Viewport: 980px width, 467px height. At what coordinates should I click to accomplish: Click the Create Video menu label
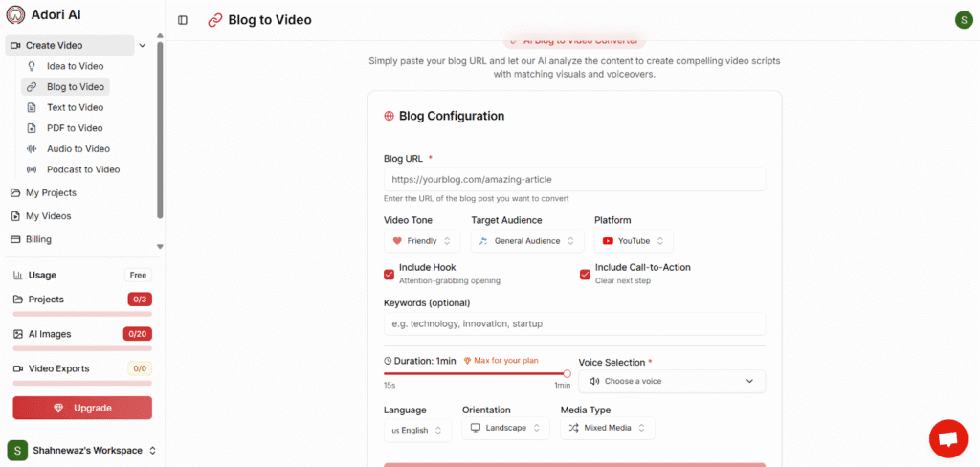[x=54, y=46]
